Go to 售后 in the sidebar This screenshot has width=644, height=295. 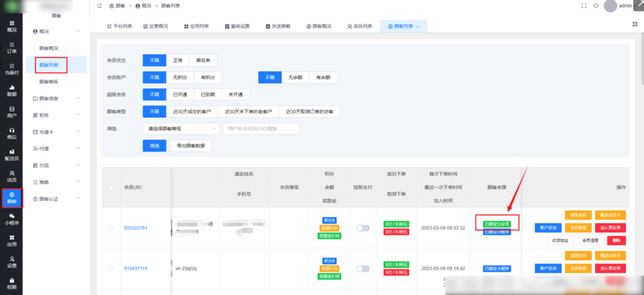[x=11, y=133]
